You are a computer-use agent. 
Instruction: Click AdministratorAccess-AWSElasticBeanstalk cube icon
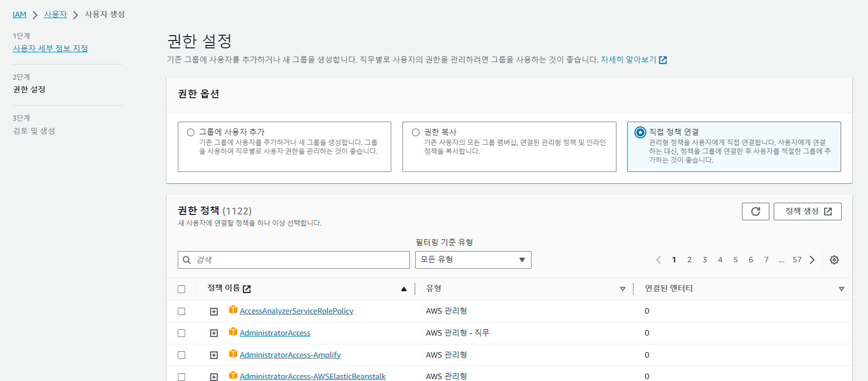pos(233,375)
